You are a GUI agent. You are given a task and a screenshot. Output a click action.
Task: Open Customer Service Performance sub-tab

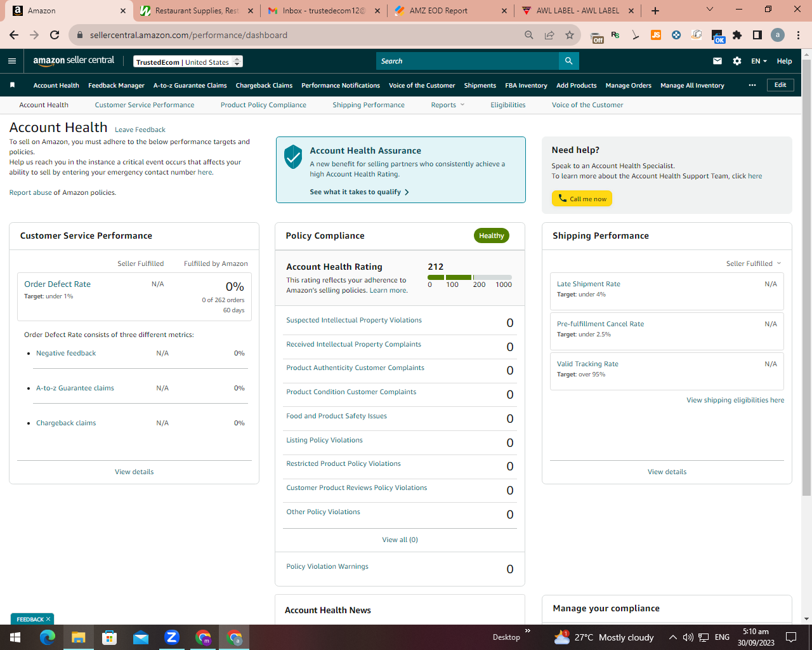pyautogui.click(x=145, y=105)
